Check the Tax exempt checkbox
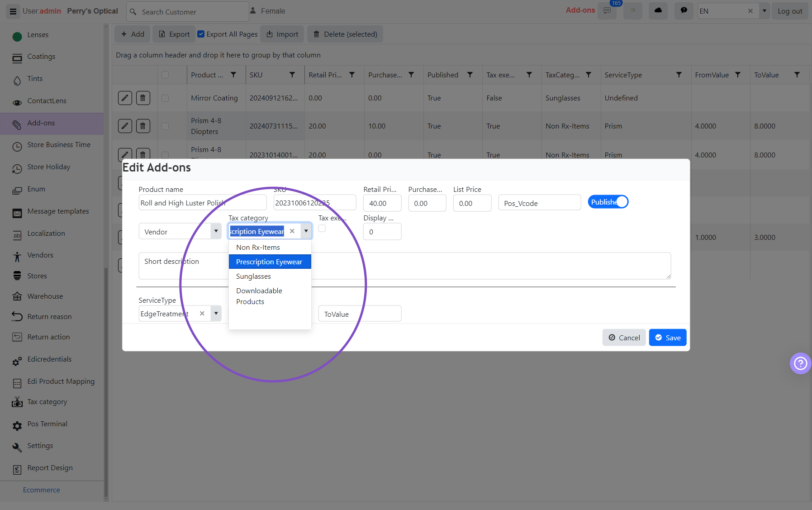The height and width of the screenshot is (510, 812). pos(322,229)
